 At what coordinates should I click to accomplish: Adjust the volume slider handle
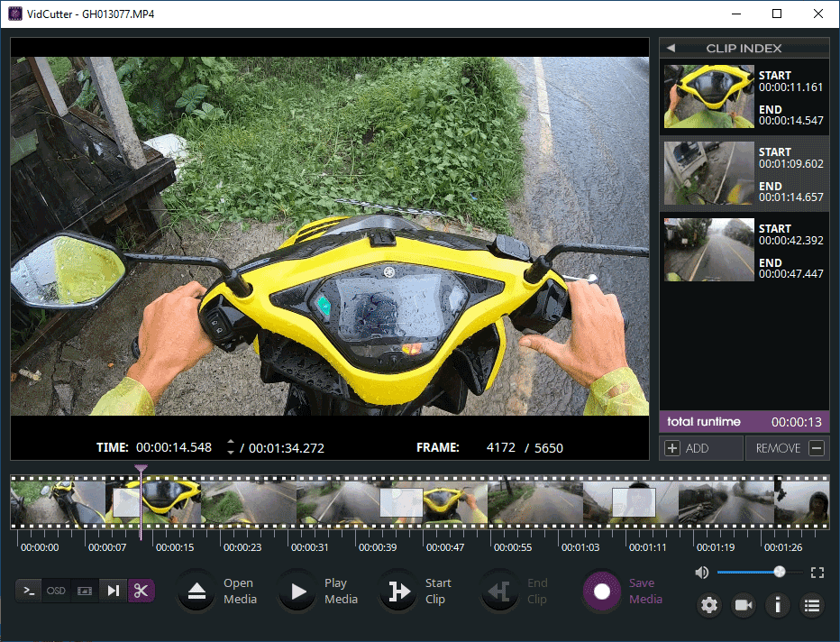click(x=780, y=572)
